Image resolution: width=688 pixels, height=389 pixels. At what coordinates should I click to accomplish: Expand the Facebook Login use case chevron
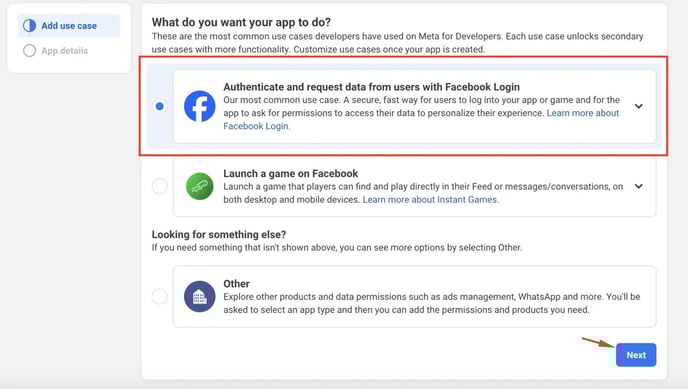coord(639,106)
